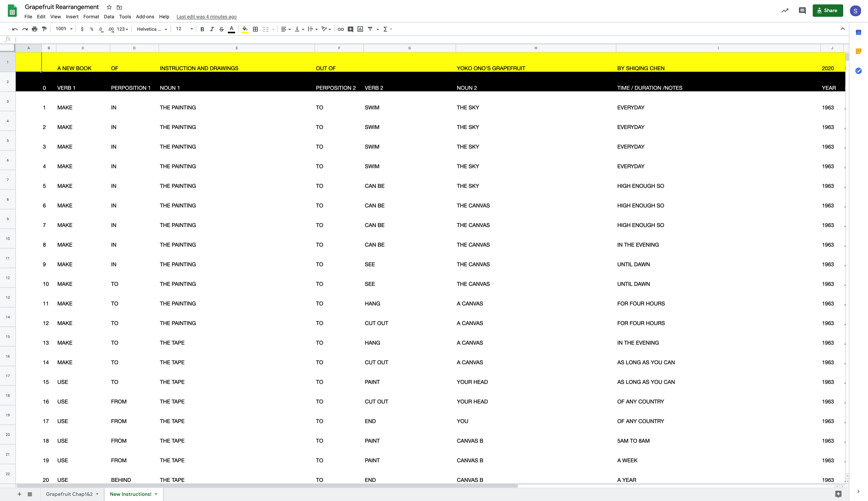Click the undo icon in toolbar
Viewport: 868px width, 501px height.
tap(15, 29)
